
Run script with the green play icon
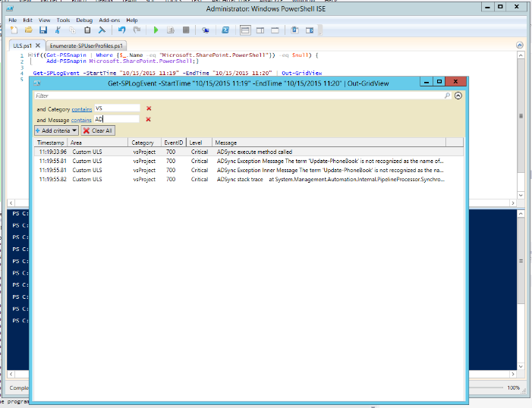point(156,30)
